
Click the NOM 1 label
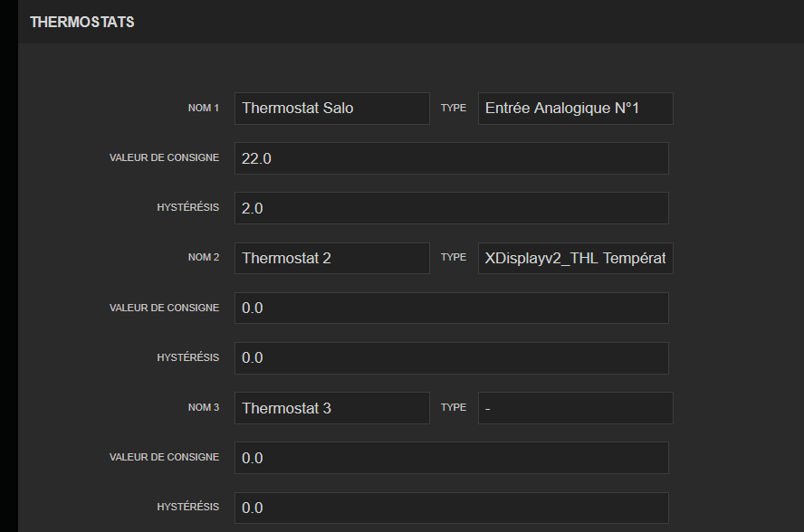(203, 108)
